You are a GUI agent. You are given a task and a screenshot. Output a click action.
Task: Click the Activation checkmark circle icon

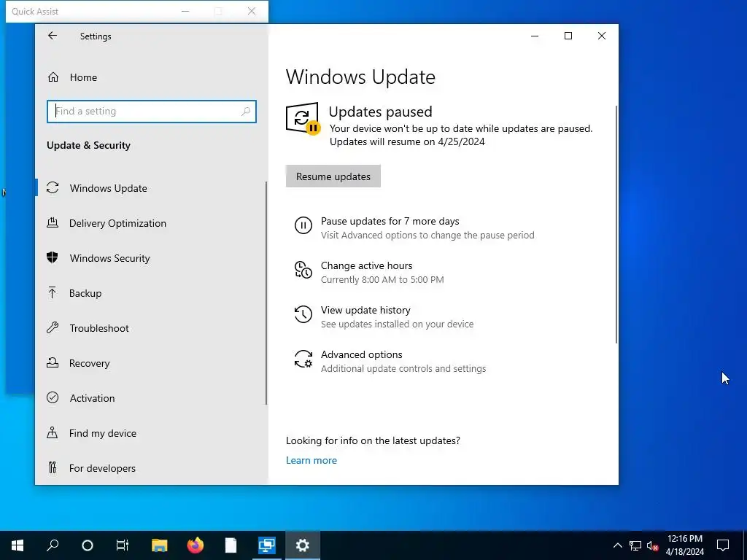point(53,397)
